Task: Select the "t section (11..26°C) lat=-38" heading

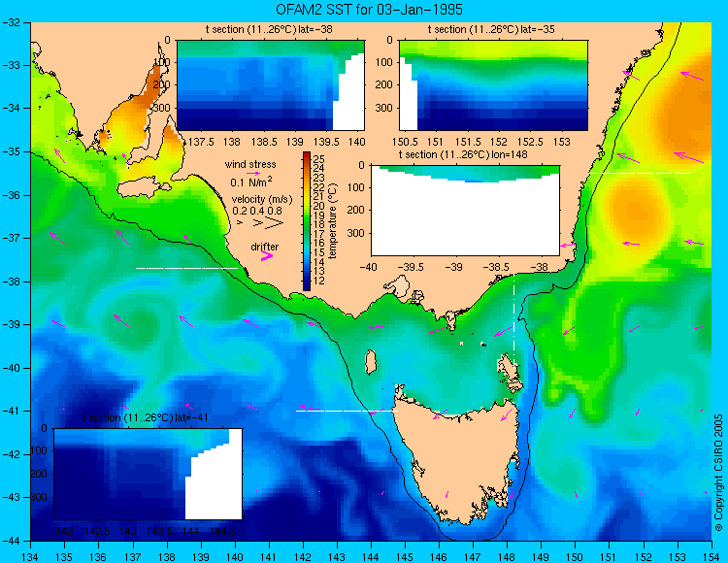Action: point(269,30)
